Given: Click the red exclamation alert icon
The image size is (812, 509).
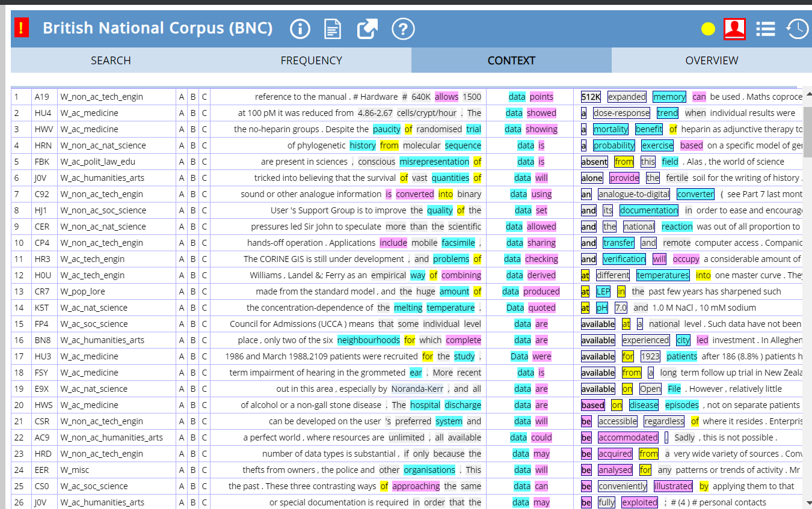Looking at the screenshot, I should coord(21,28).
